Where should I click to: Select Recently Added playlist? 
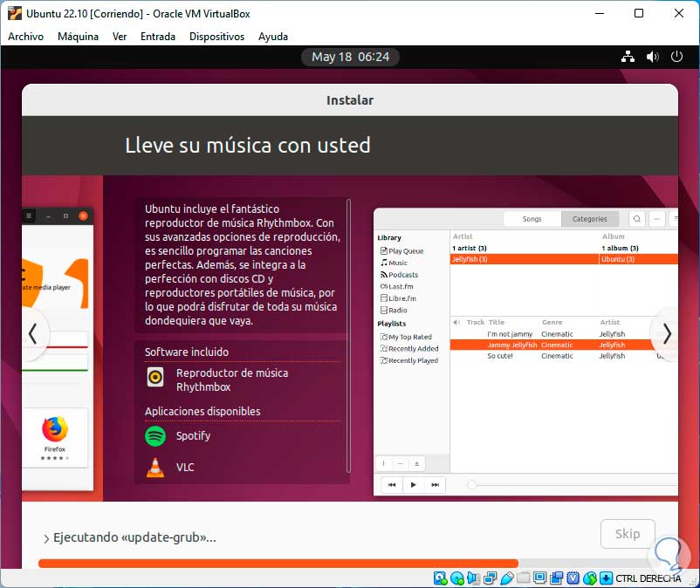[x=409, y=348]
